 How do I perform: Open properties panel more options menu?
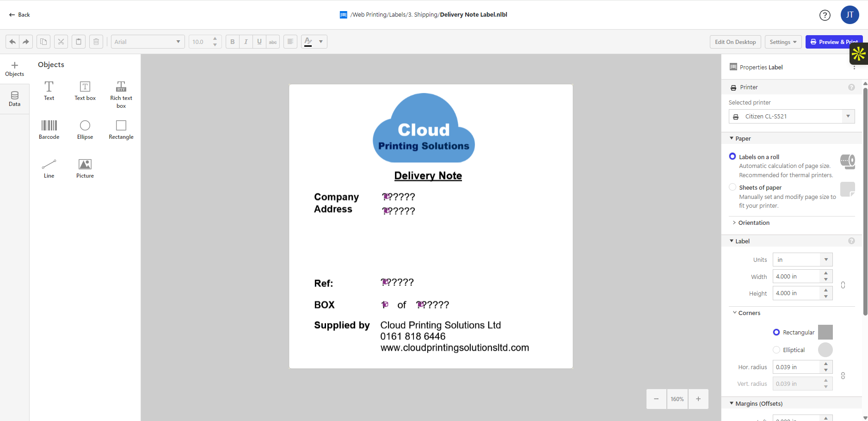coord(854,67)
